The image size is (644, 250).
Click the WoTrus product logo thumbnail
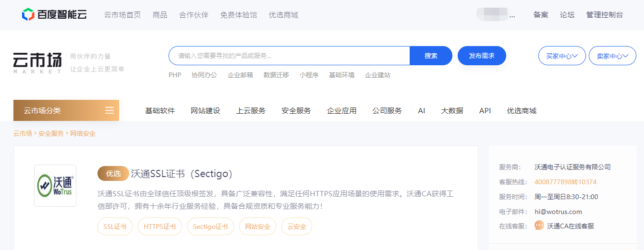55,186
